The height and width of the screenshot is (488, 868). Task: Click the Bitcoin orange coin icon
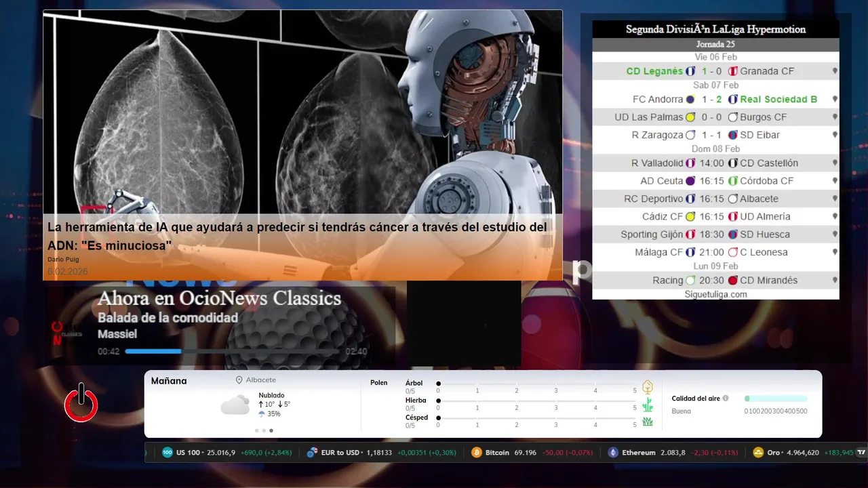(477, 453)
